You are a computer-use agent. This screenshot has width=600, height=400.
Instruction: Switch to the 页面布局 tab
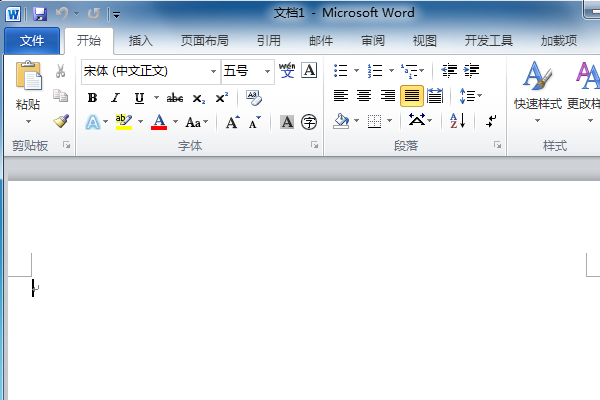[204, 41]
